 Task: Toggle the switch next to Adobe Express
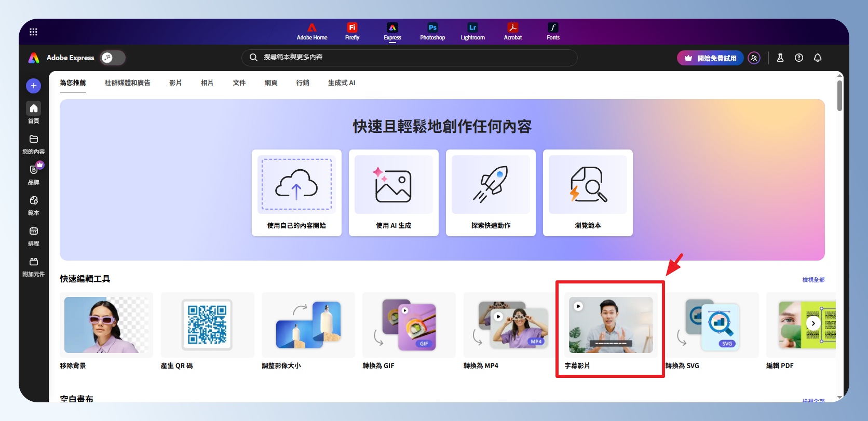pyautogui.click(x=113, y=58)
